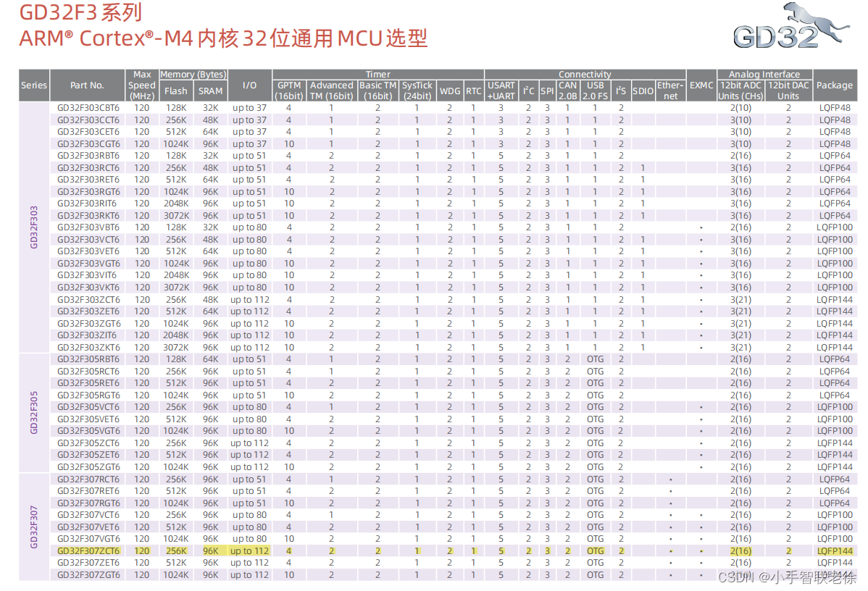Click the Flash column header
Screen dimensions: 868x591
tap(175, 91)
